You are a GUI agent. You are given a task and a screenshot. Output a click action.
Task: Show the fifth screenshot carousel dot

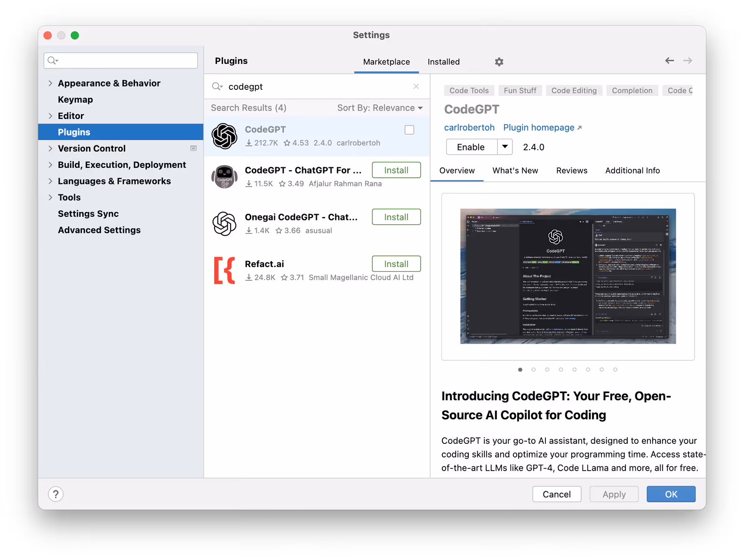click(x=575, y=370)
